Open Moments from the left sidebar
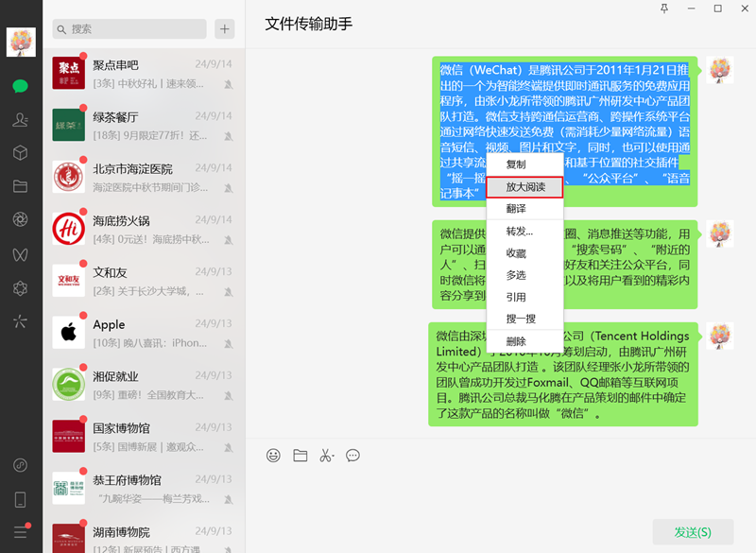Screen dimensions: 756x553 pos(21,218)
